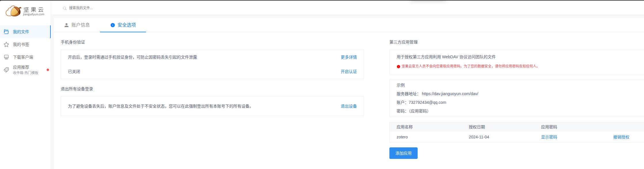Viewport: 644px width, 169px height.
Task: Click the 收件箱·热门模板 subtitle
Action: [x=26, y=73]
